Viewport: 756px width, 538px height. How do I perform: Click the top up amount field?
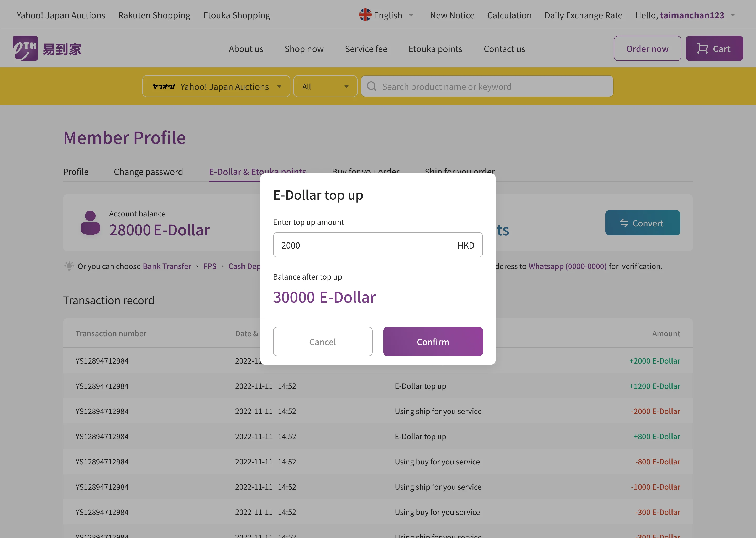click(364, 245)
